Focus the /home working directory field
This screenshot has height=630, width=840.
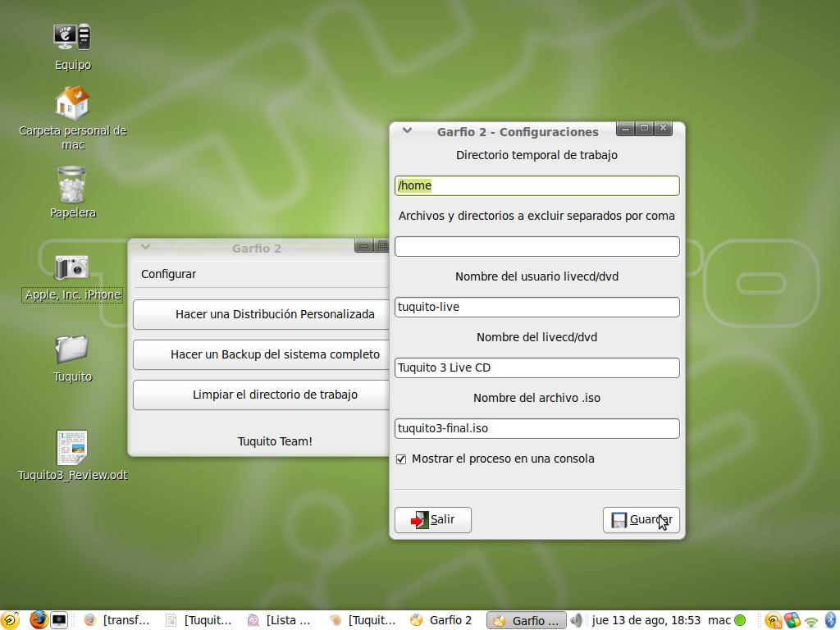click(536, 186)
